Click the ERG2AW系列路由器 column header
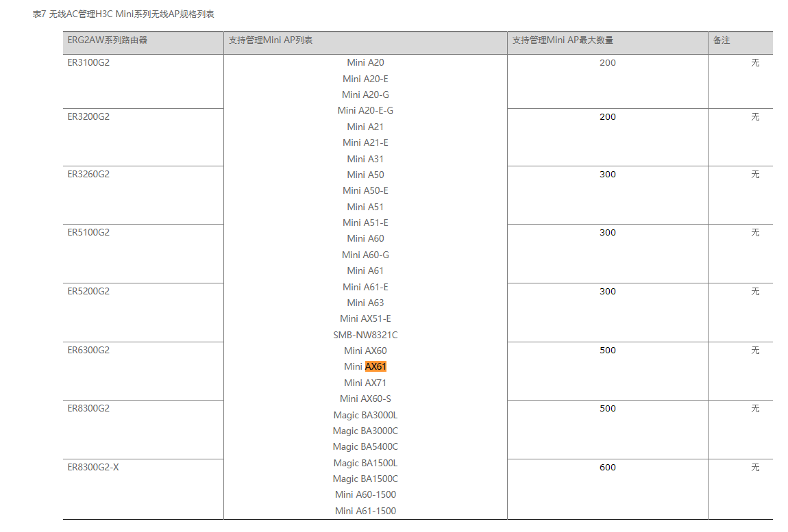The height and width of the screenshot is (532, 788). (x=107, y=40)
